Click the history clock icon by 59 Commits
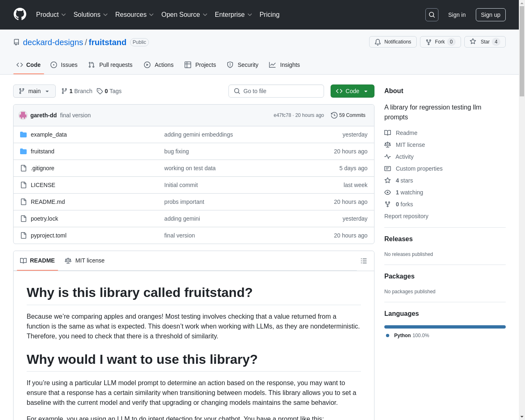The width and height of the screenshot is (525, 420). [x=334, y=115]
